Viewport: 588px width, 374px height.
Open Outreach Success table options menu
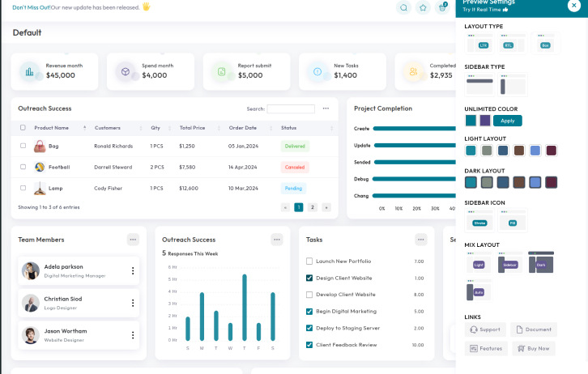coord(326,108)
